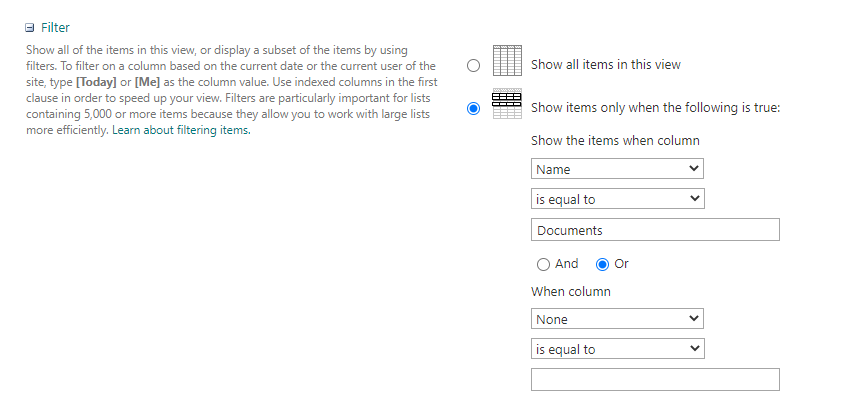
Task: Click the Documents filter value field
Action: point(655,230)
